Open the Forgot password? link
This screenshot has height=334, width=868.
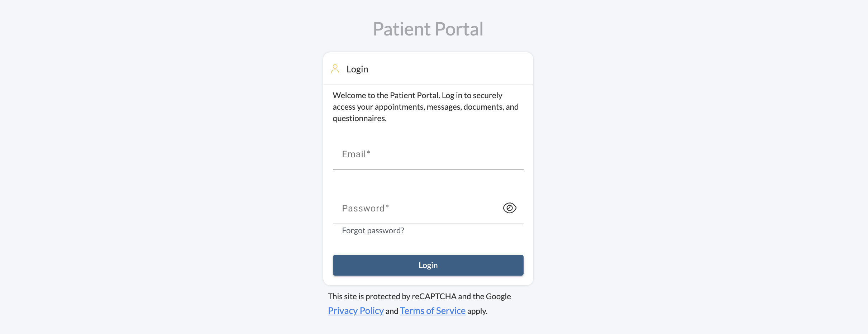coord(373,230)
